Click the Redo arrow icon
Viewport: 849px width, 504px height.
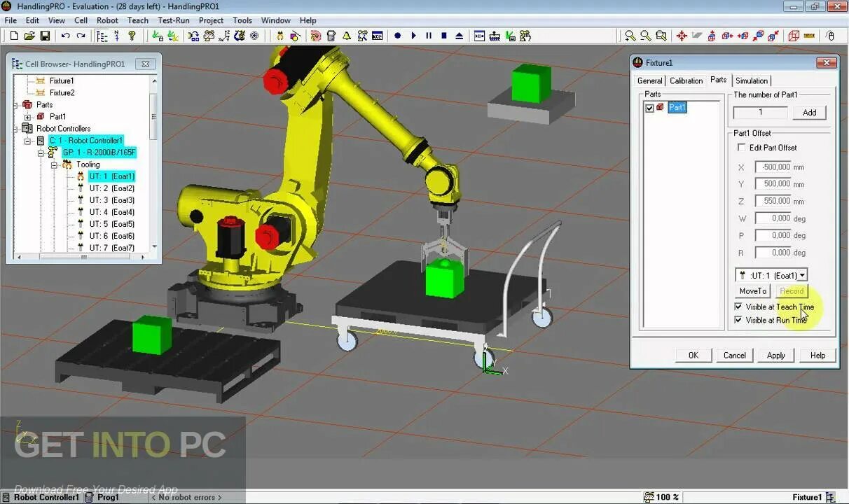coord(81,36)
